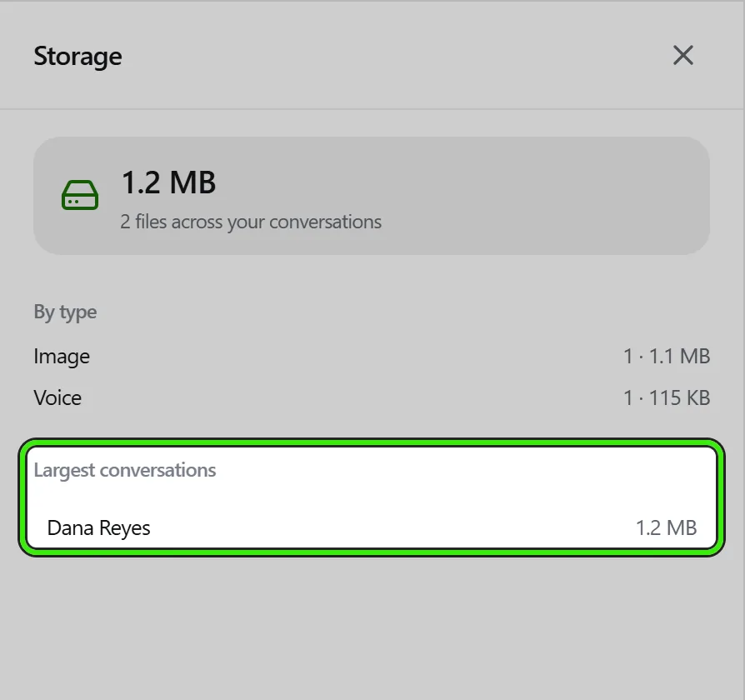This screenshot has height=700, width=745.
Task: Click Dana Reyes' 1.2 MB size value
Action: coord(666,528)
